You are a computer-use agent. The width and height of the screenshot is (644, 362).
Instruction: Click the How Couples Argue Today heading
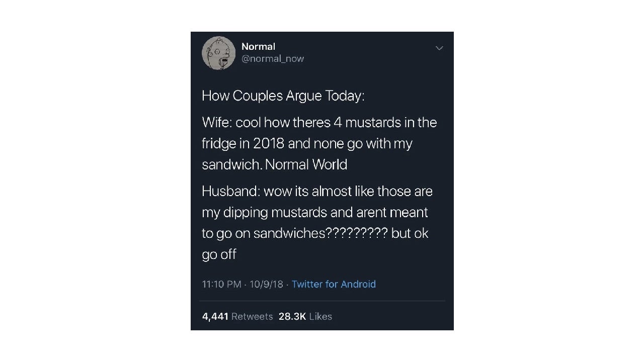coord(283,96)
